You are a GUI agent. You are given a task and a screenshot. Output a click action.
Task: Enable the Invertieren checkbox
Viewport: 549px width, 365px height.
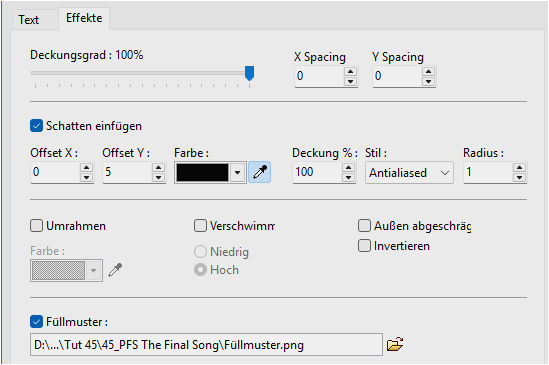pos(364,246)
